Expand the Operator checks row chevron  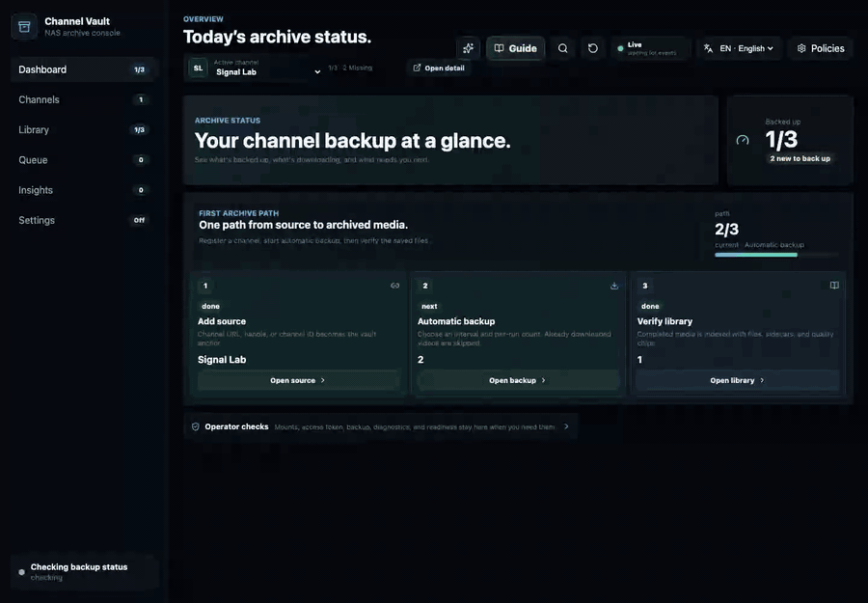pos(566,426)
